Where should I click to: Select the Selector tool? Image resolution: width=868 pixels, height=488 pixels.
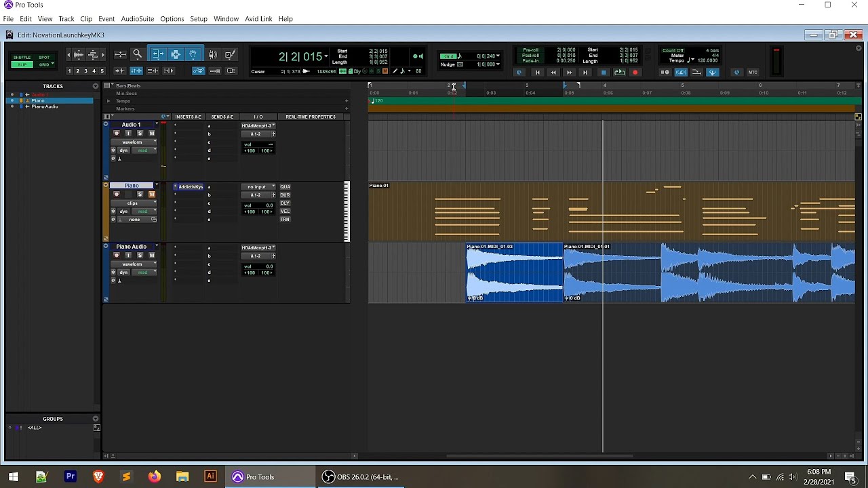176,54
